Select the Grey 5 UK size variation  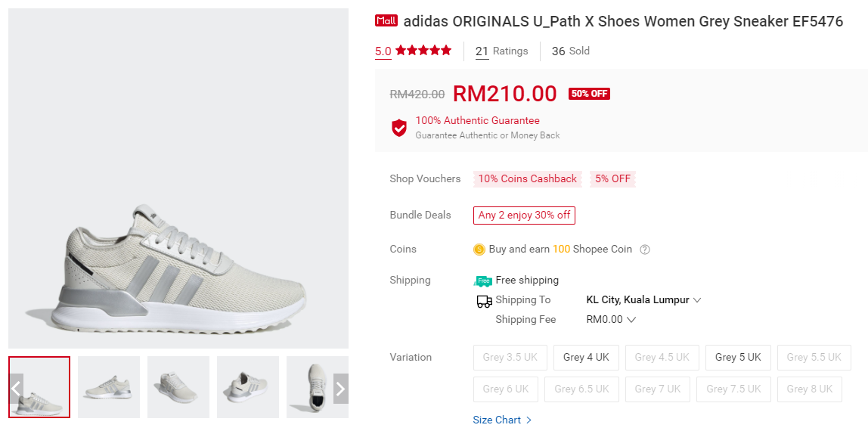pos(738,357)
